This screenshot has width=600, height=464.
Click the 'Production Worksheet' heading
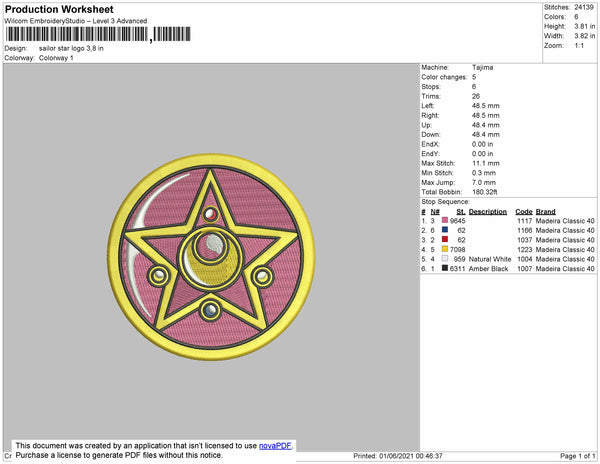click(59, 9)
